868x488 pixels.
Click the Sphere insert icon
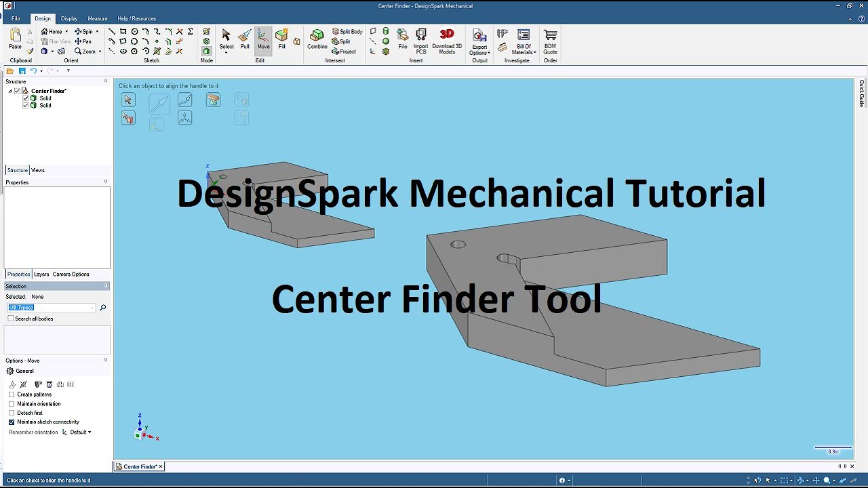pos(386,41)
